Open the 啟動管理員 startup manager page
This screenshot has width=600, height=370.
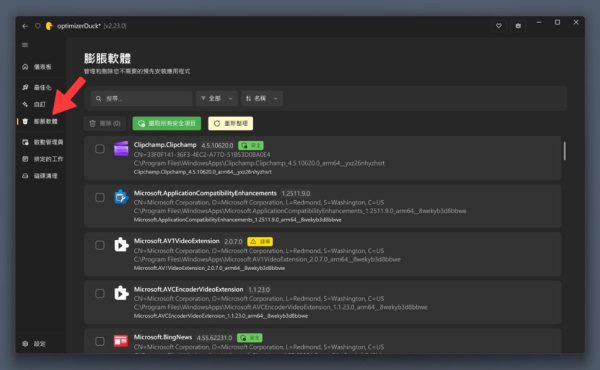(x=41, y=142)
